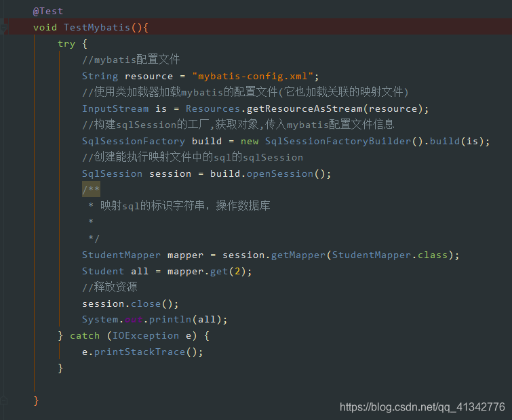This screenshot has width=512, height=420.
Task: Click the //释放资源 comment
Action: 110,287
